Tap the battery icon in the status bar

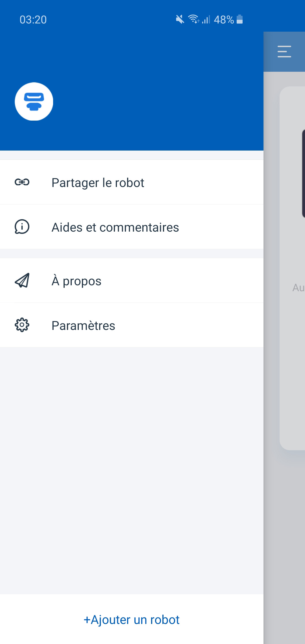[x=239, y=19]
